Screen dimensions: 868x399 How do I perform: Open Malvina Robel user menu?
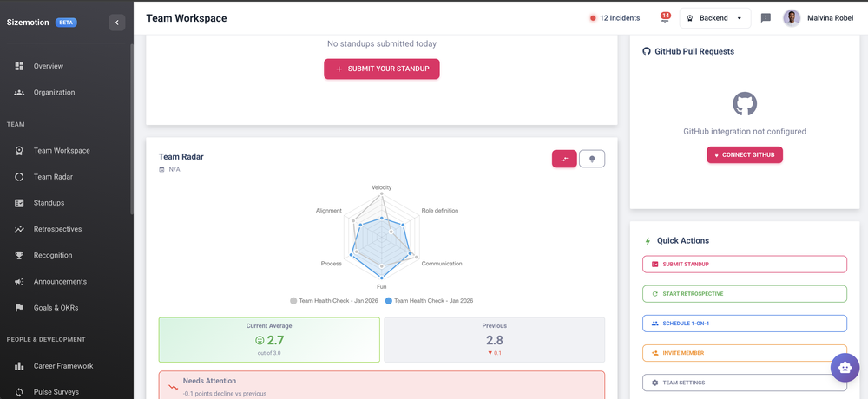tap(818, 18)
